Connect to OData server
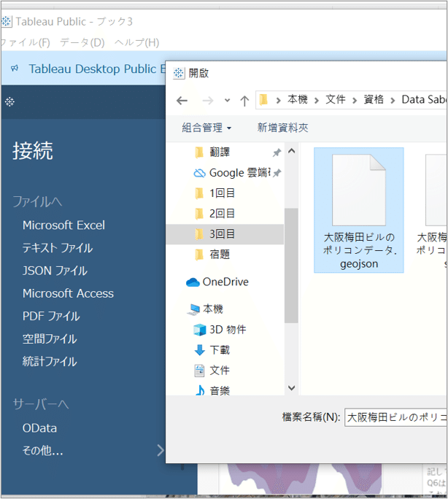Screen dimensions: 448x499 40,428
